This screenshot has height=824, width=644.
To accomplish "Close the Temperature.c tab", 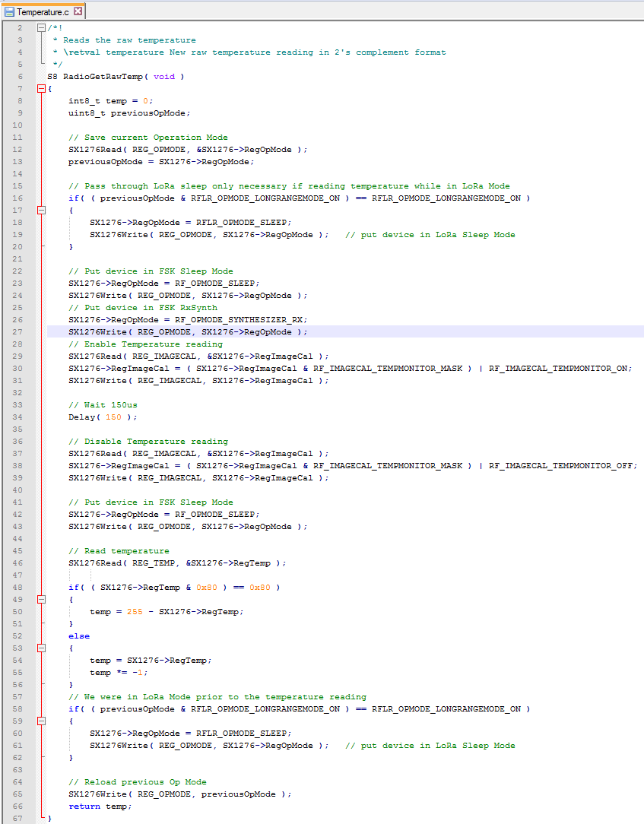I will pos(78,12).
